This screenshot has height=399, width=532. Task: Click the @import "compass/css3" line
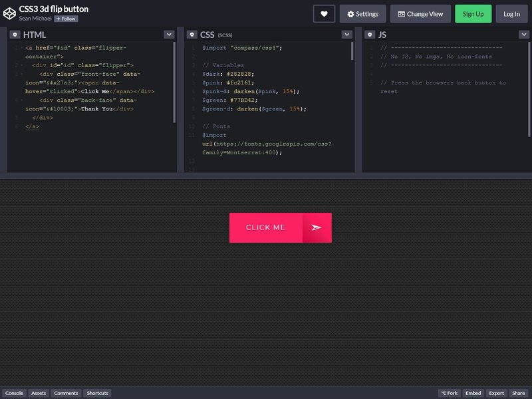(x=242, y=48)
